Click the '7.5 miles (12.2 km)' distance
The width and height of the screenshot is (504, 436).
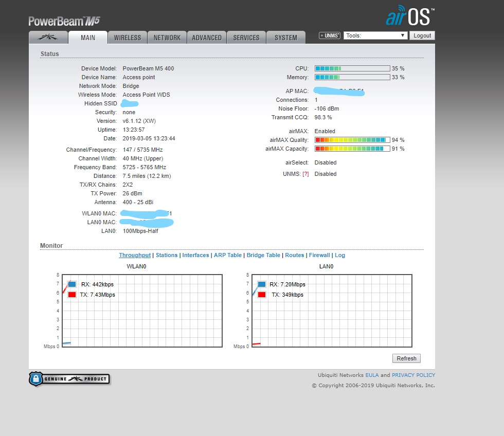(147, 176)
